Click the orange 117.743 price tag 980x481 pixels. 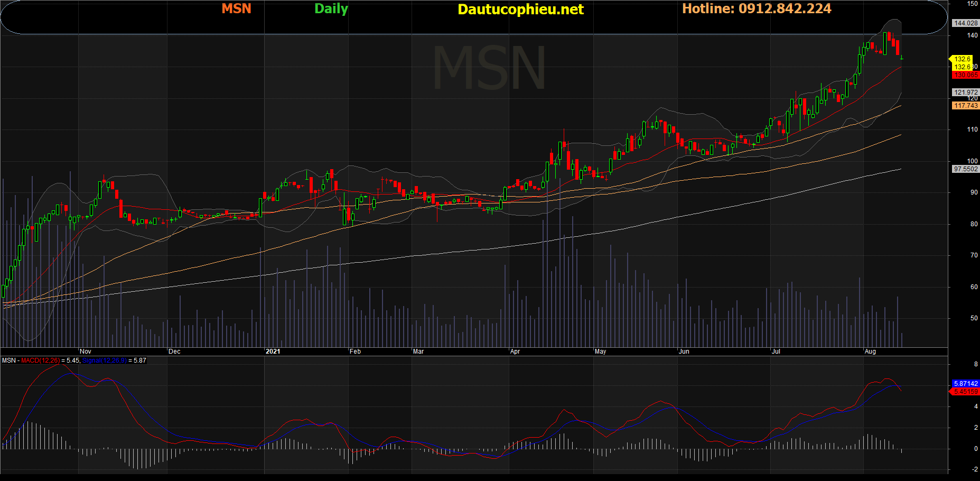[x=965, y=106]
